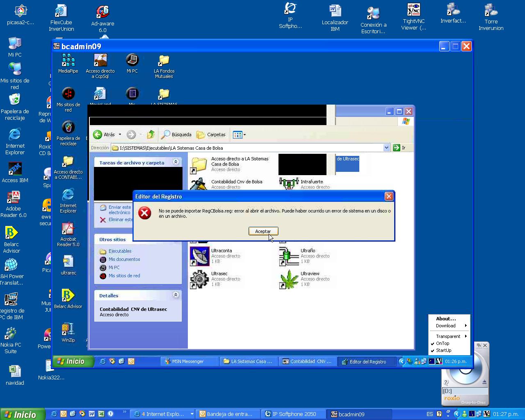Open the Mi PC link in Otros sitios
Viewport: 525px width, 420px height.
[114, 267]
